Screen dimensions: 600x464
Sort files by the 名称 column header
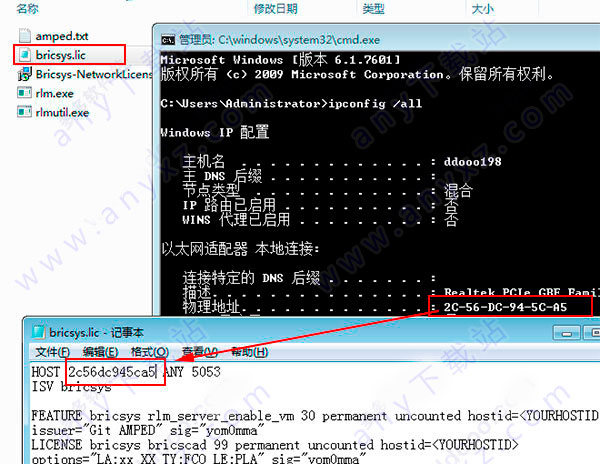(28, 8)
